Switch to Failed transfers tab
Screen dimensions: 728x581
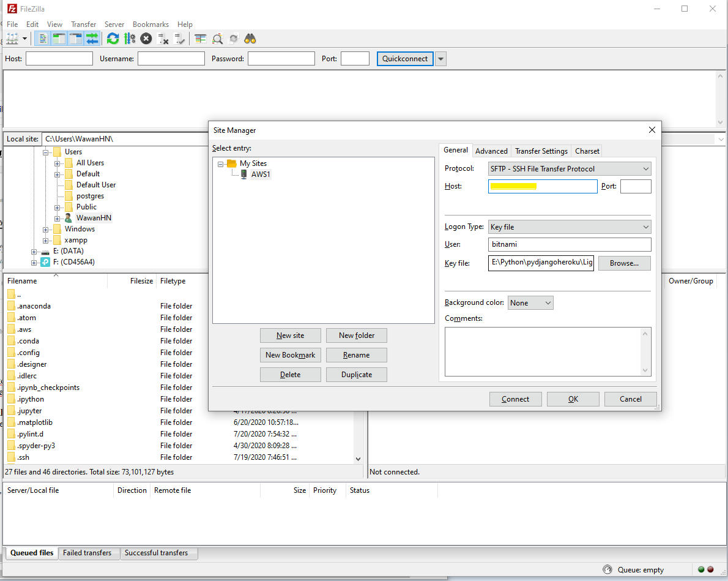coord(87,553)
